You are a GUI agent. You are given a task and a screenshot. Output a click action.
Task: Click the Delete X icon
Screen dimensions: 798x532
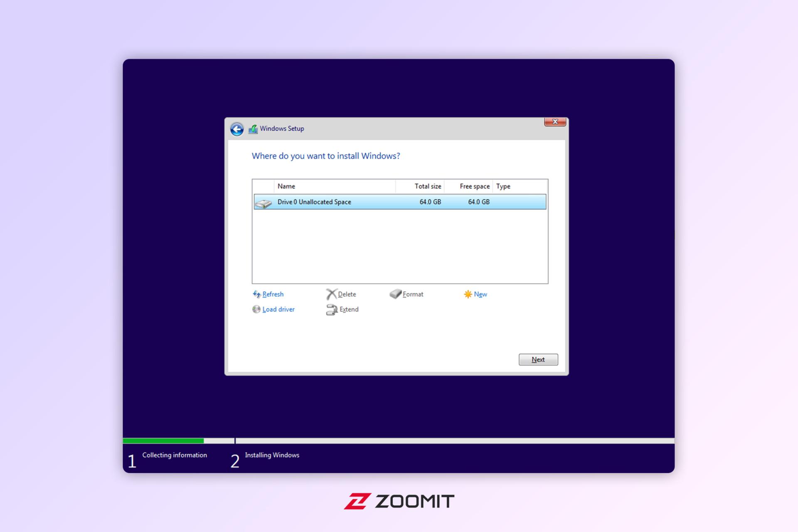click(x=331, y=294)
